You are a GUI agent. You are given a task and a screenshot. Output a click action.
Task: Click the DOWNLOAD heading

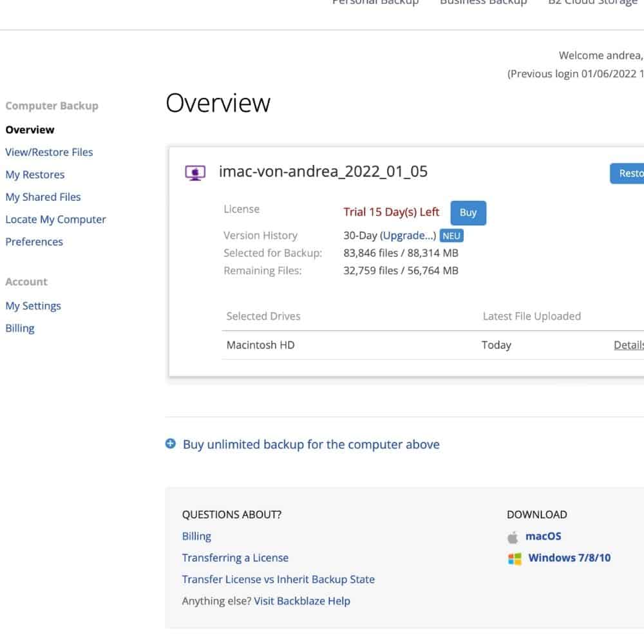click(537, 515)
